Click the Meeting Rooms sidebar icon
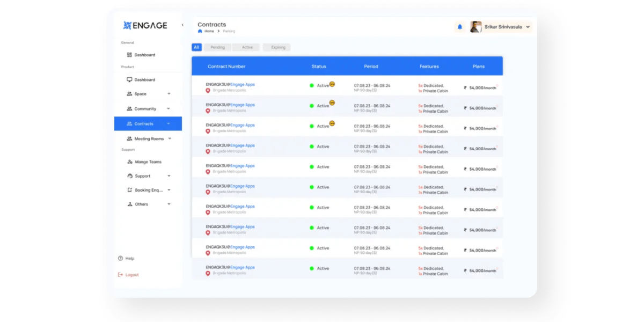 [x=129, y=138]
